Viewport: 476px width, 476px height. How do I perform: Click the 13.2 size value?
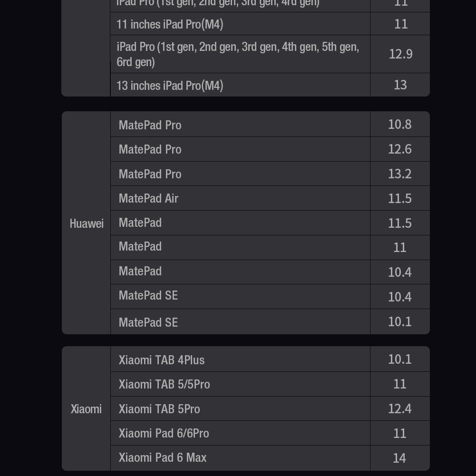[399, 174]
